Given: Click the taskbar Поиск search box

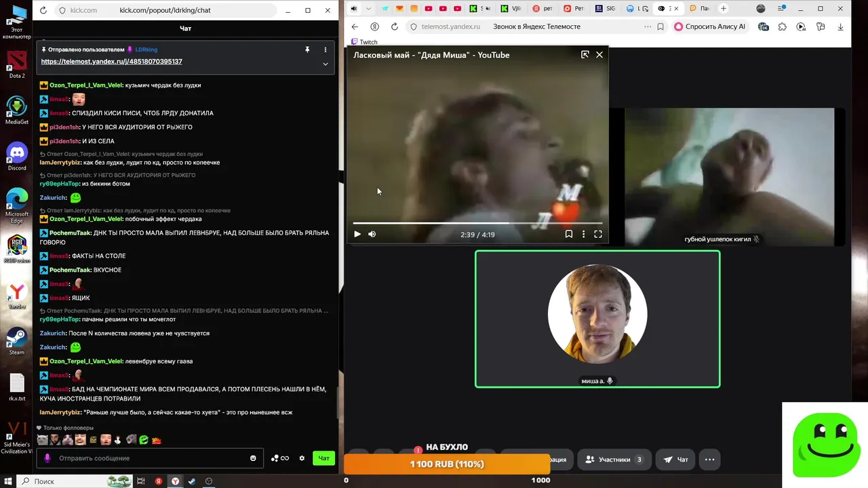Looking at the screenshot, I should (75, 481).
